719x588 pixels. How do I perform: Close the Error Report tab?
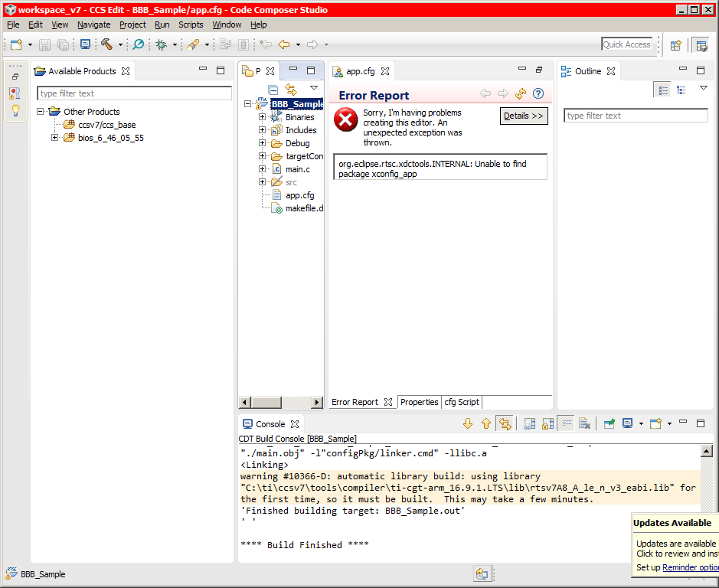click(x=388, y=402)
